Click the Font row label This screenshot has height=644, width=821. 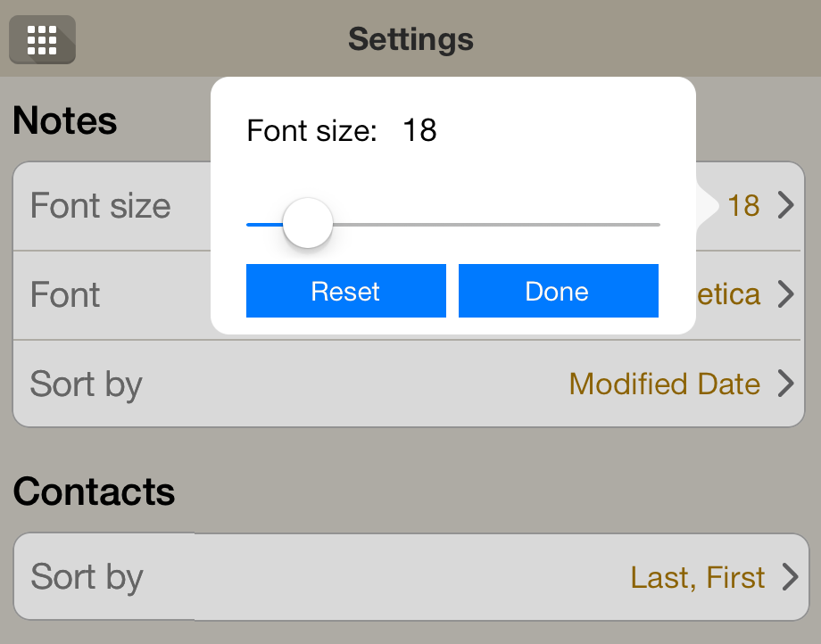click(65, 294)
